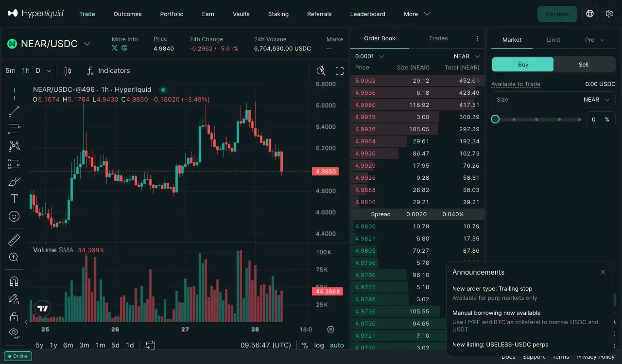Open the Size NEAR currency dropdown
Screen dimensions: 622x364
[597, 100]
